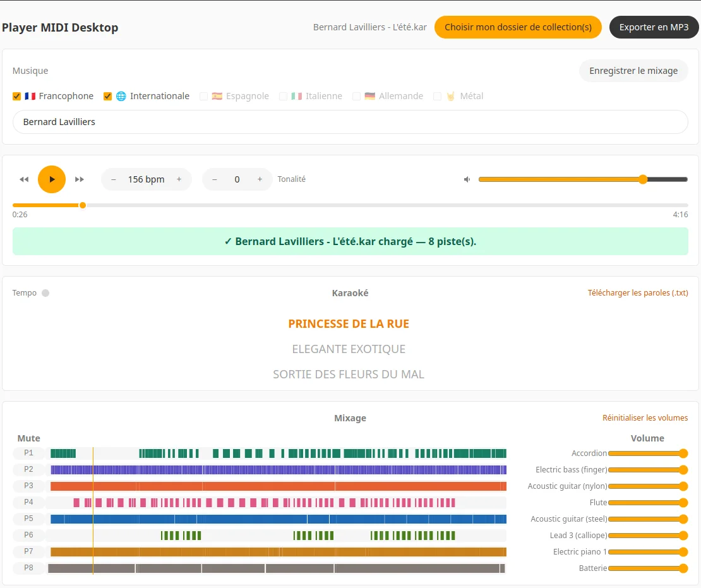The height and width of the screenshot is (588, 701).
Task: Click the French flag icon
Action: coord(30,96)
